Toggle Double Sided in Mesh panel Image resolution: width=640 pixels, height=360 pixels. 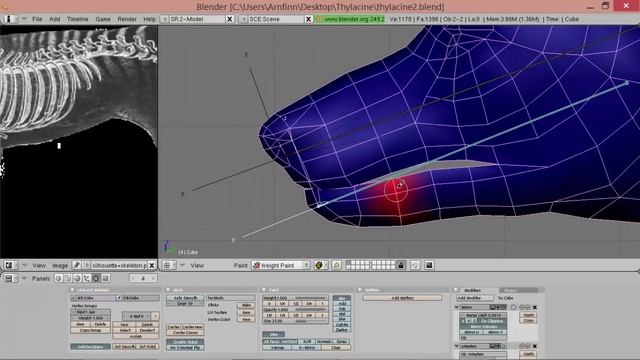pyautogui.click(x=185, y=342)
